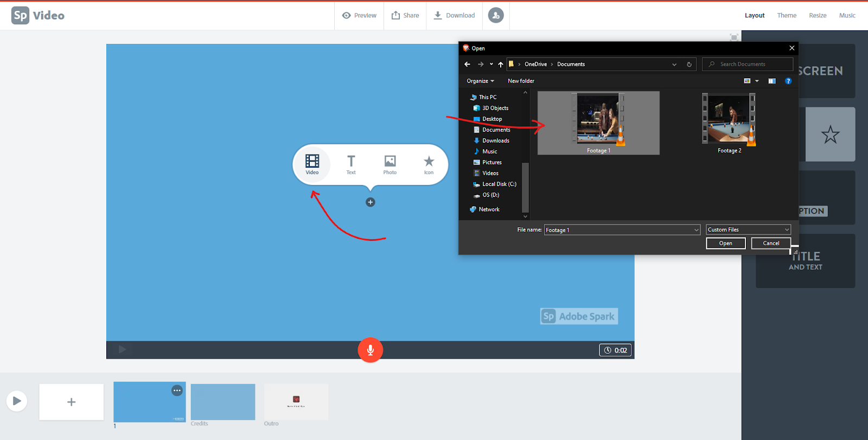Screen dimensions: 868x440
Task: Open the user account avatar
Action: pos(496,15)
